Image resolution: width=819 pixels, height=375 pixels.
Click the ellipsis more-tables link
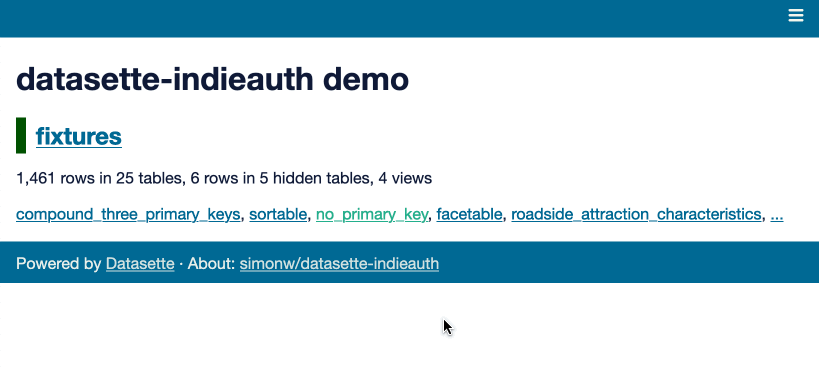pyautogui.click(x=777, y=215)
